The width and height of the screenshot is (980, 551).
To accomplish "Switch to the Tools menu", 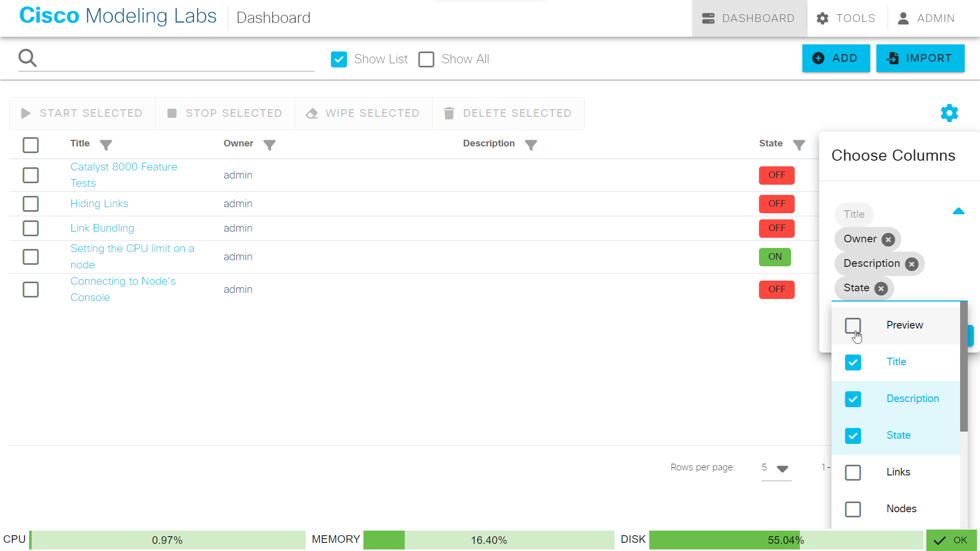I will click(x=845, y=18).
